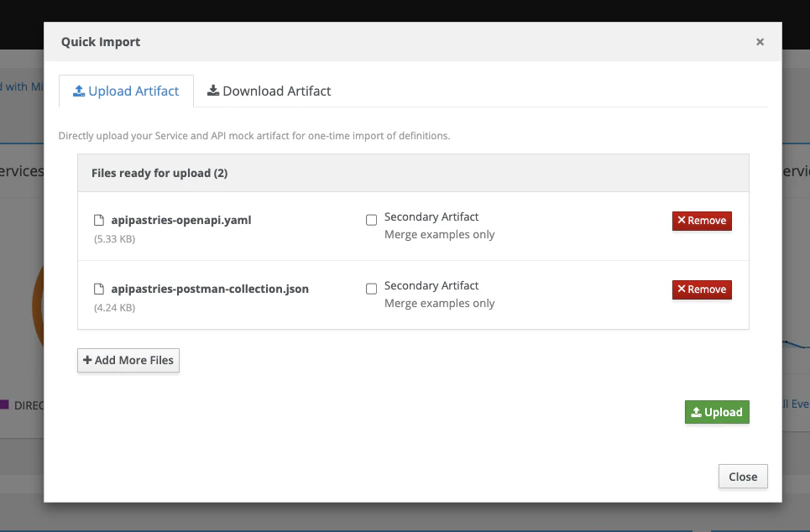This screenshot has width=810, height=532.
Task: Open file picker via Add More Files
Action: pos(128,360)
